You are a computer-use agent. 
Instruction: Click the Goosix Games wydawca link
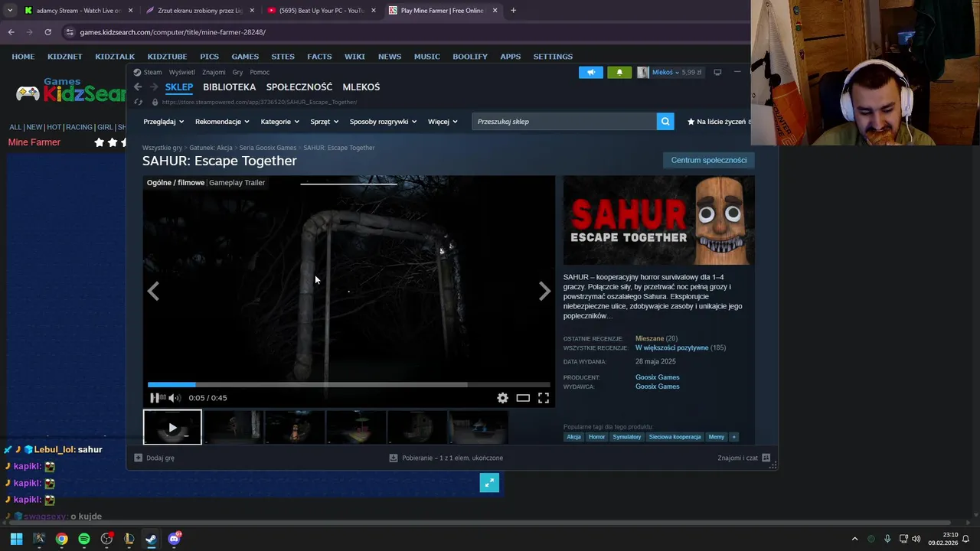(x=657, y=386)
